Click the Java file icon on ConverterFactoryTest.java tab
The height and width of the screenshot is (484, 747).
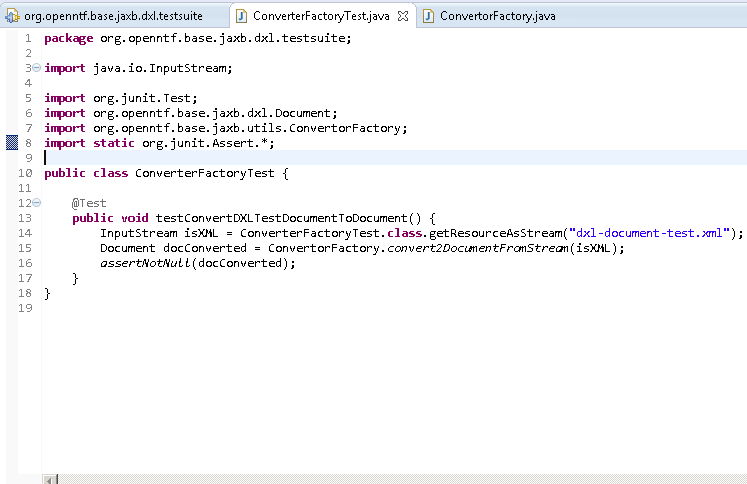pyautogui.click(x=241, y=16)
